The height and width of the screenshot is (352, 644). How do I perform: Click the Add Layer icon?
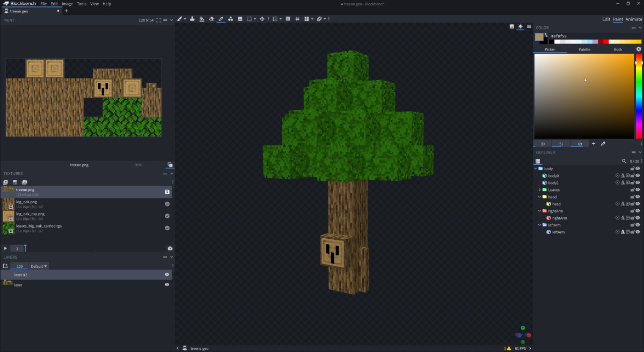click(5, 266)
